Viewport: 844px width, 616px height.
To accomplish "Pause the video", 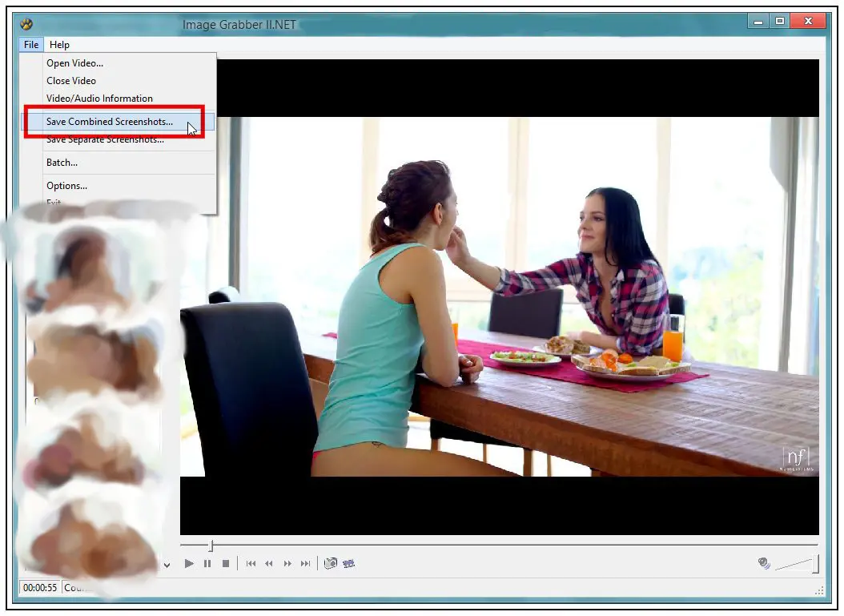I will pos(207,564).
